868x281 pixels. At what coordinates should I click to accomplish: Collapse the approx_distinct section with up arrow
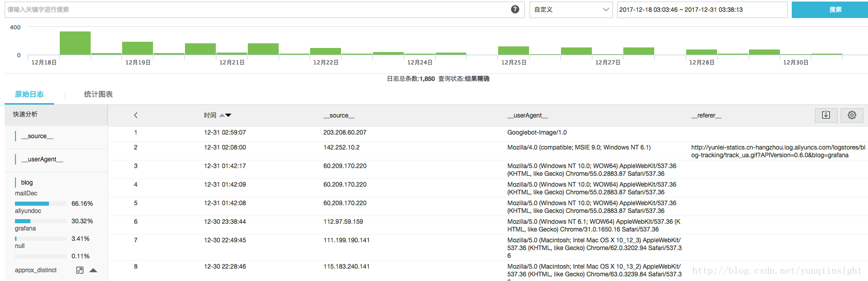coord(93,270)
